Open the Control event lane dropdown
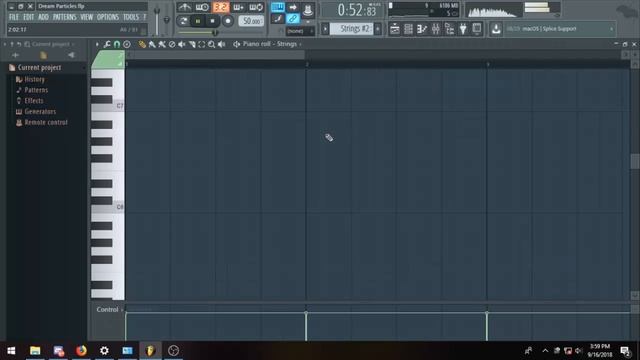Screen dimensions: 640x360 point(109,309)
